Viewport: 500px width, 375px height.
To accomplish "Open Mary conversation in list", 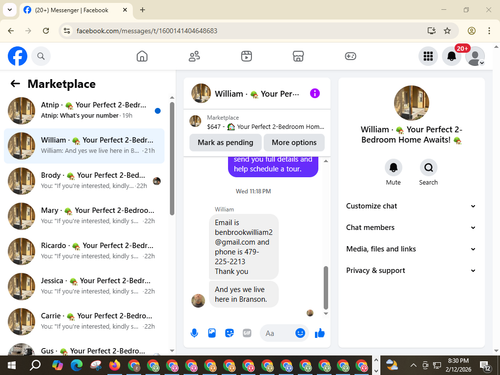I will point(84,216).
